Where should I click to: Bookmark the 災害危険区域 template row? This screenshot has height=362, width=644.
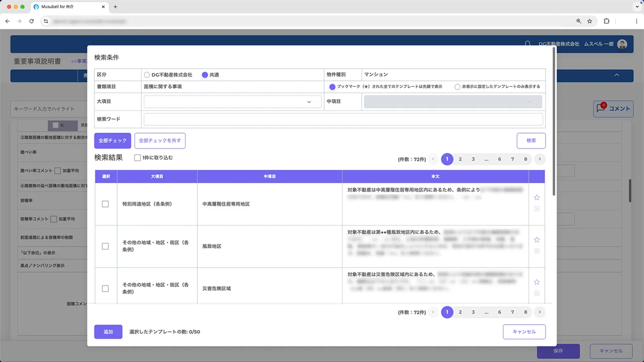click(537, 282)
